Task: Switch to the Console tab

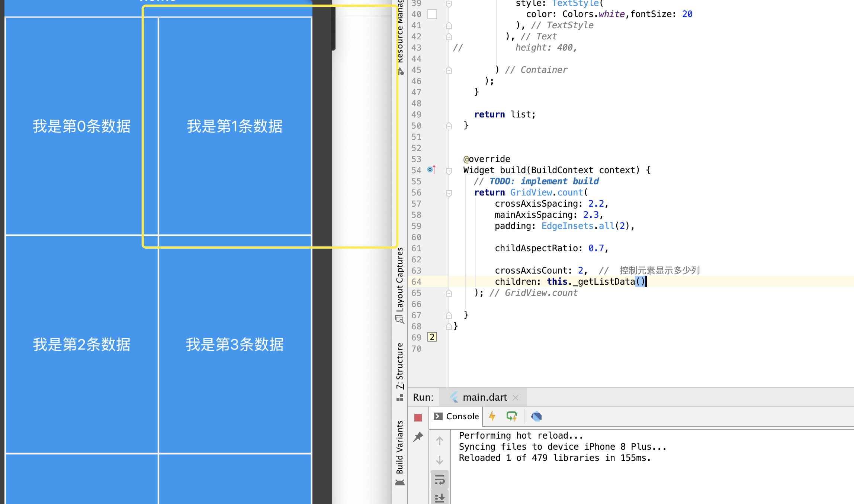Action: 457,416
